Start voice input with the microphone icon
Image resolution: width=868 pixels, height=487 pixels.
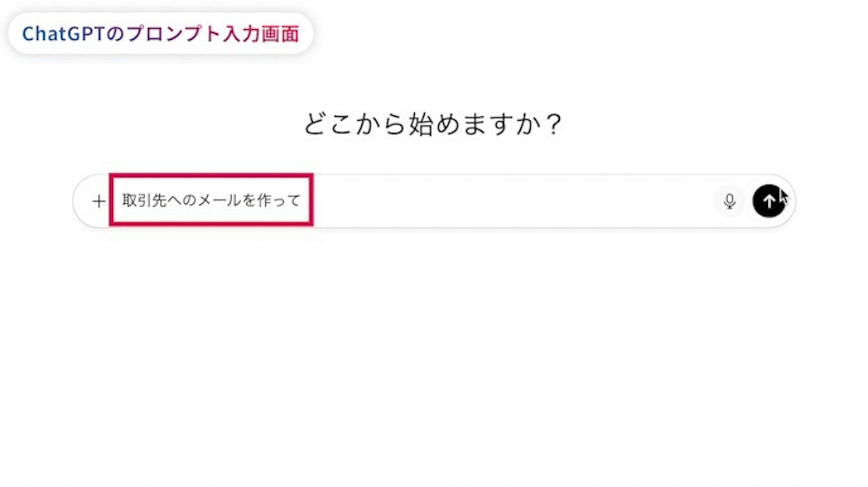(x=729, y=201)
